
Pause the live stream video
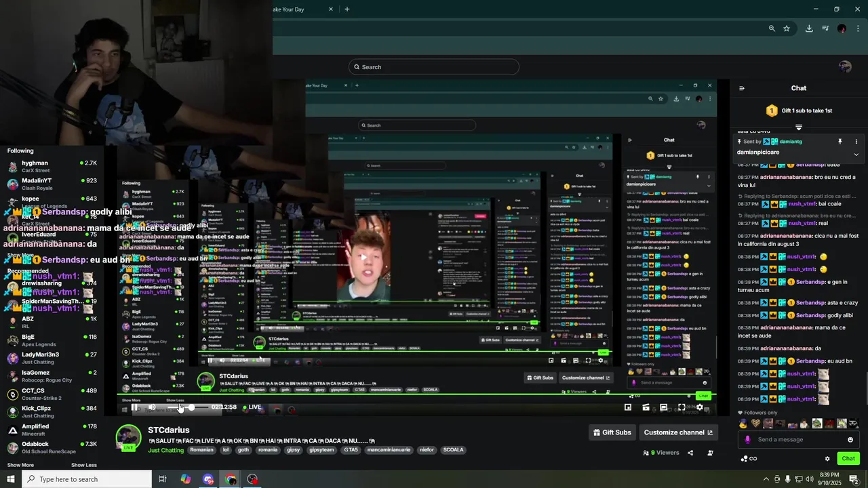tap(135, 407)
